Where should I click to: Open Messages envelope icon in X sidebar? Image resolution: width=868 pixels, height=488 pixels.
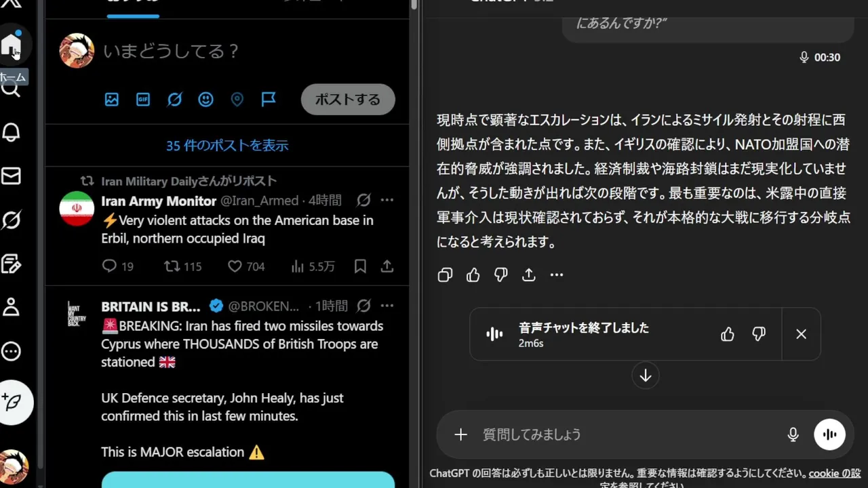(11, 176)
